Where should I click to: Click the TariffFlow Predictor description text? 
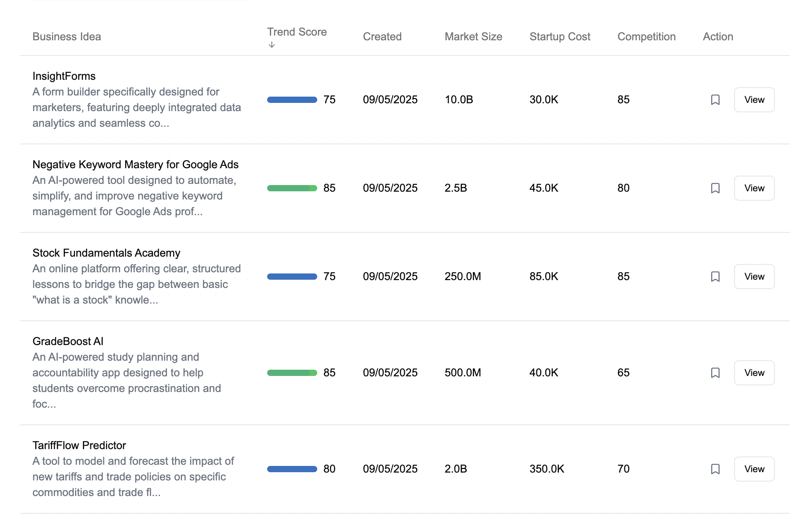pyautogui.click(x=133, y=477)
